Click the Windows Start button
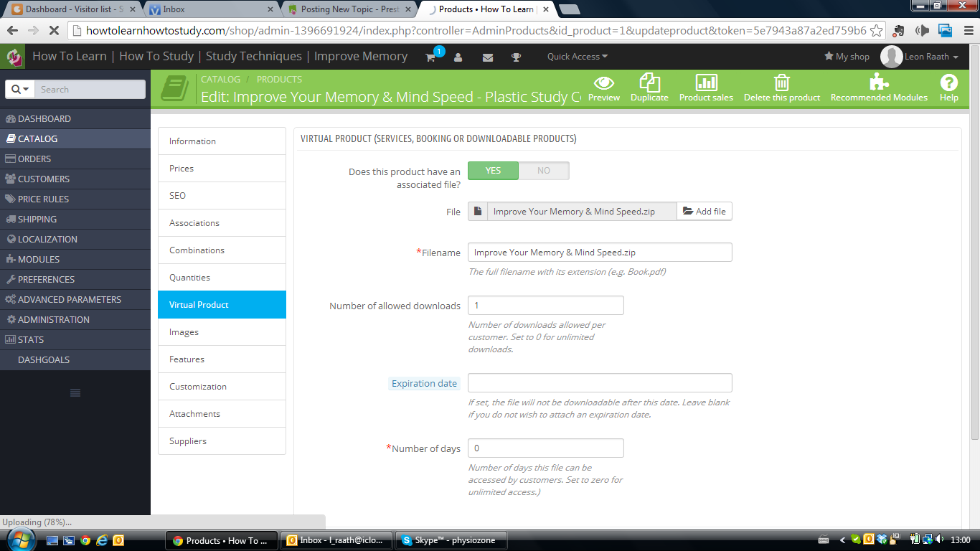This screenshot has width=980, height=551. [19, 540]
